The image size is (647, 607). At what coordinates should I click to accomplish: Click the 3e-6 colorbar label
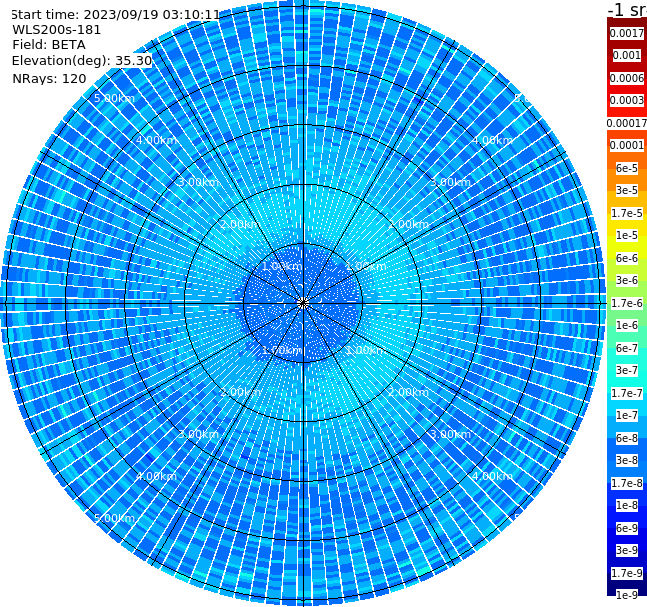pyautogui.click(x=627, y=280)
